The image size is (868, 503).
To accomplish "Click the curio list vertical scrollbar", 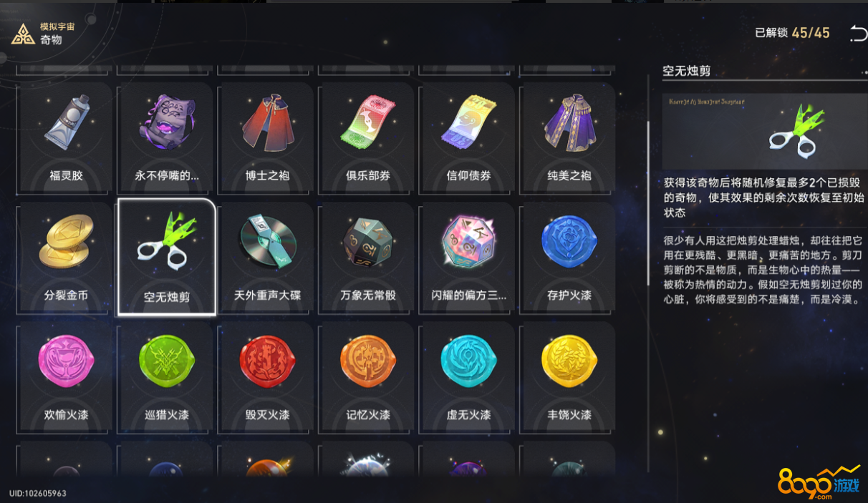I will (x=648, y=202).
